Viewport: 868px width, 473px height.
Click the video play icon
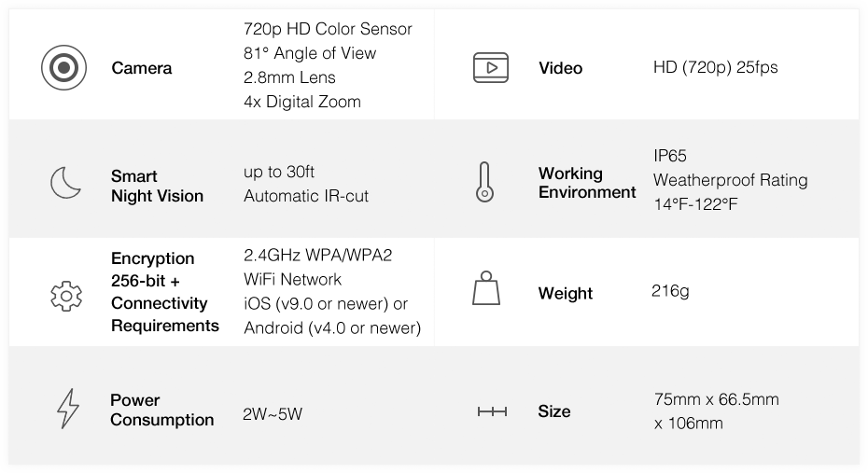point(490,67)
